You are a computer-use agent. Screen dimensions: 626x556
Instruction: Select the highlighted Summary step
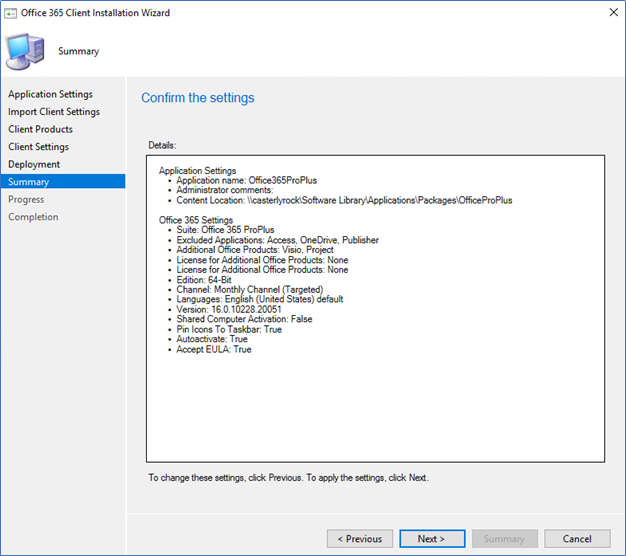tap(63, 182)
